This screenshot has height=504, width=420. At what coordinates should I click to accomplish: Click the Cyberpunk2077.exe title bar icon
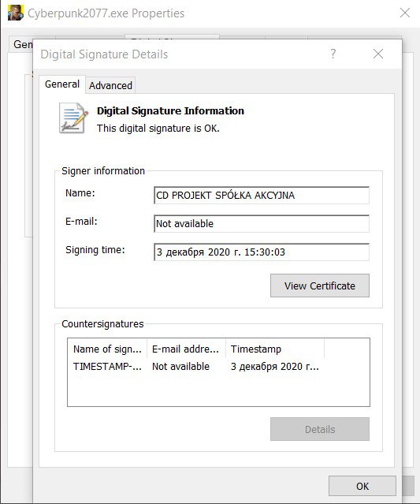tap(16, 13)
